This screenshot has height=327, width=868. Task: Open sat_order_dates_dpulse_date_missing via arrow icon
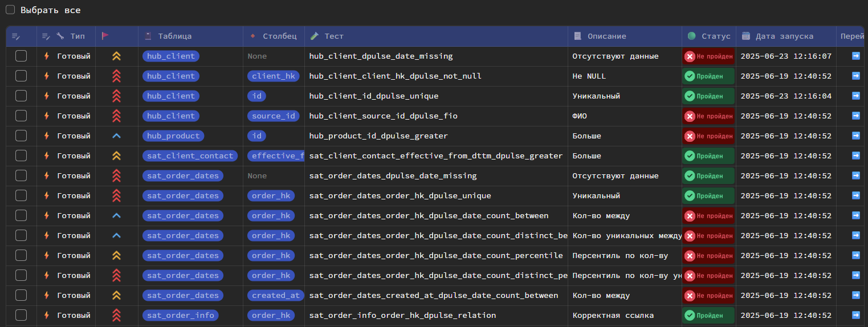pos(855,175)
